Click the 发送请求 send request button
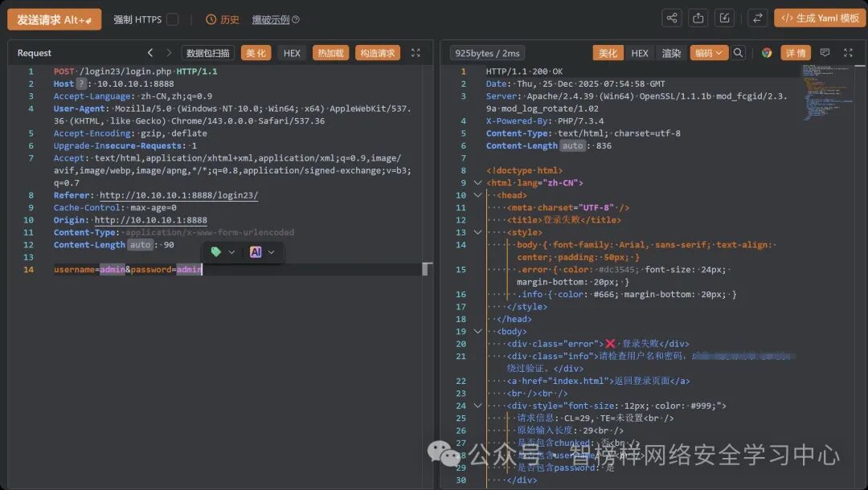Viewport: 868px width, 490px height. (x=55, y=19)
